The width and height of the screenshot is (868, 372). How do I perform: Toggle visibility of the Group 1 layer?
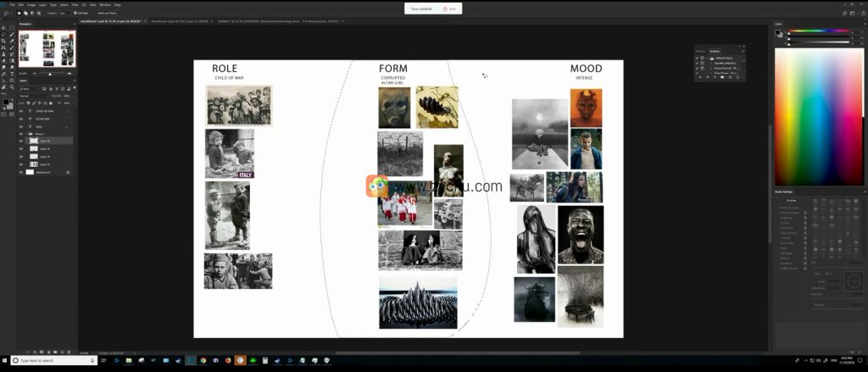21,134
